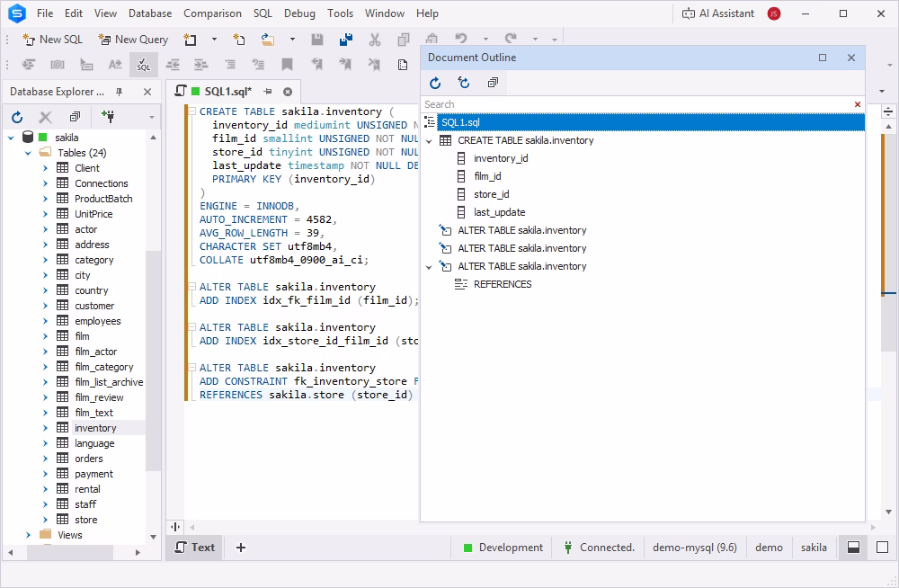
Task: Select film_id column in outline
Action: 486,177
